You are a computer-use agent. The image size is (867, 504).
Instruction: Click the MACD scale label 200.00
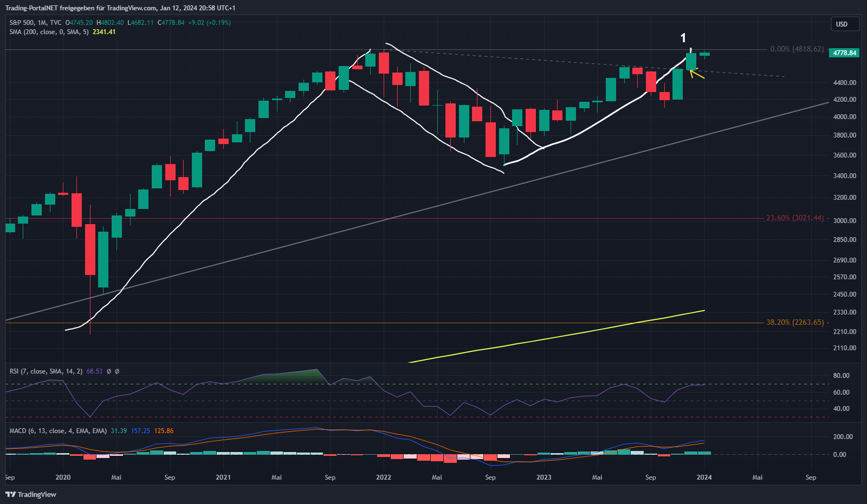pos(843,437)
